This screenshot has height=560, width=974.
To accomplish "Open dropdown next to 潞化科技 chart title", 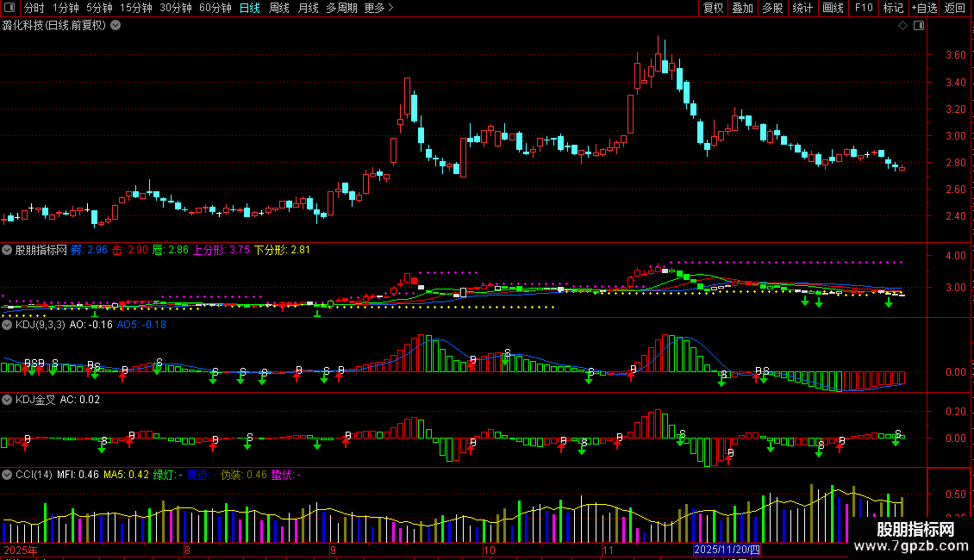I will [116, 26].
